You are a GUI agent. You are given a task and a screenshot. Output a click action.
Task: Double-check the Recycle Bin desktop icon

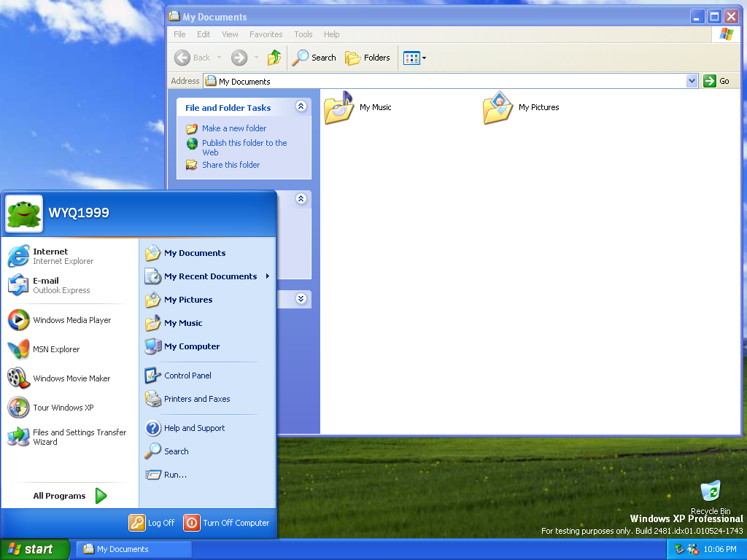pyautogui.click(x=710, y=492)
